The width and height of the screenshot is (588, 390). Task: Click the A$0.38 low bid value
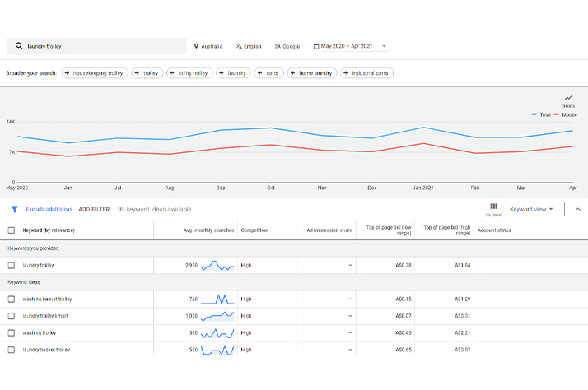point(404,265)
